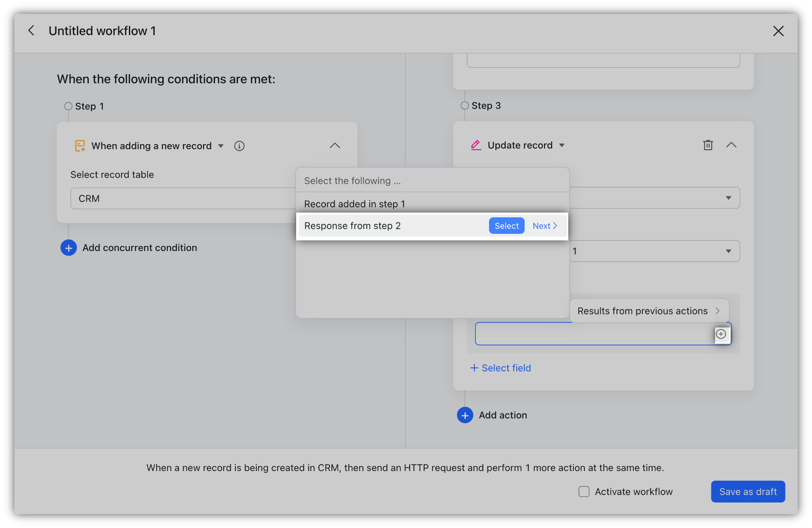Click the plus icon for Add concurrent condition
Image resolution: width=812 pixels, height=528 pixels.
click(x=68, y=247)
